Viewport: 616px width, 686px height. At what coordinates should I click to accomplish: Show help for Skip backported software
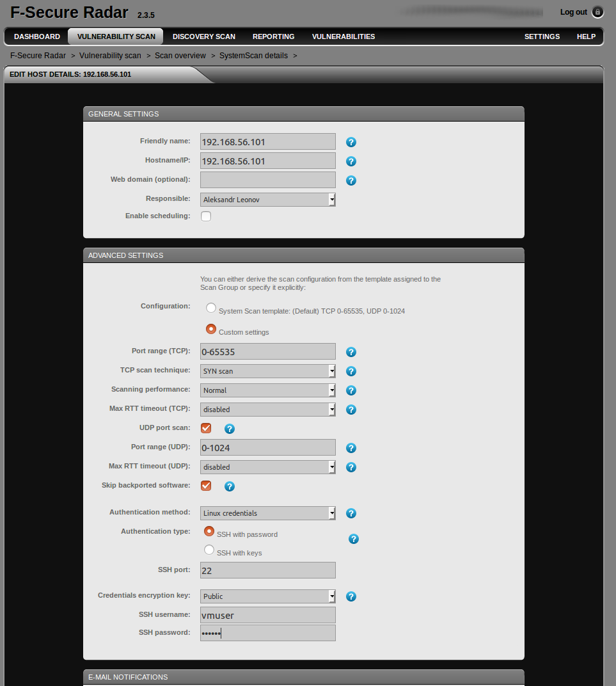point(230,487)
